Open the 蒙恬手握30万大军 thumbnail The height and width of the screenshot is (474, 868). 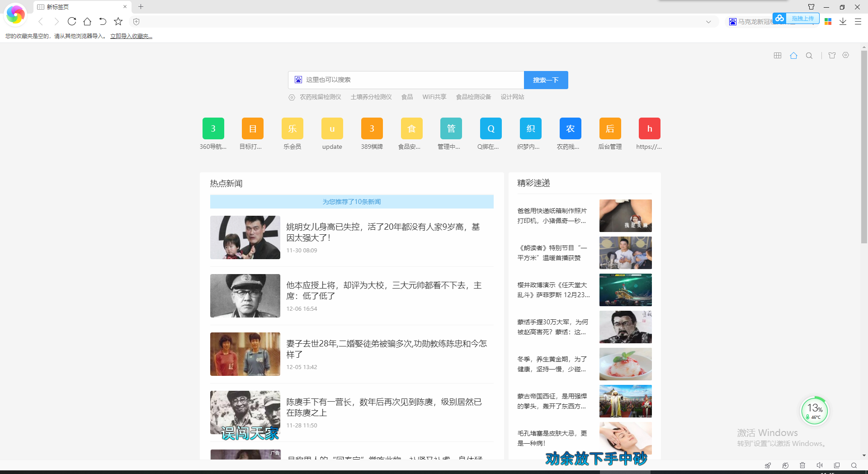[x=626, y=327]
